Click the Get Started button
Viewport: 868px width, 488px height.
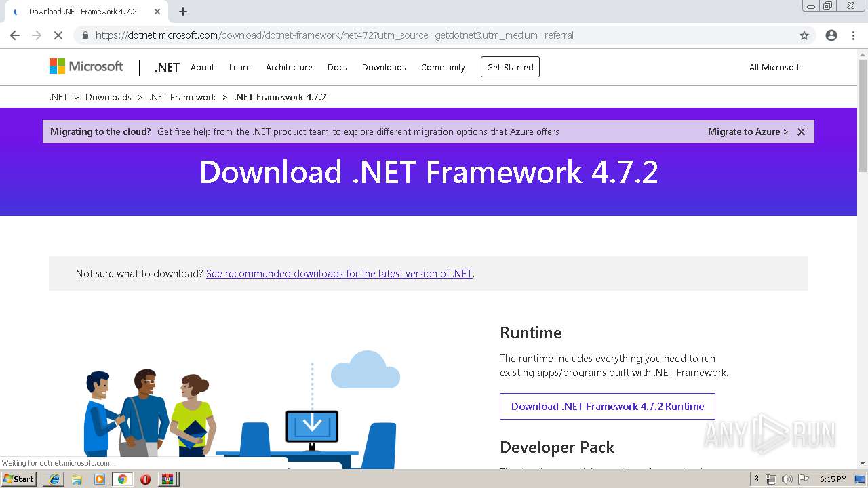tap(510, 67)
